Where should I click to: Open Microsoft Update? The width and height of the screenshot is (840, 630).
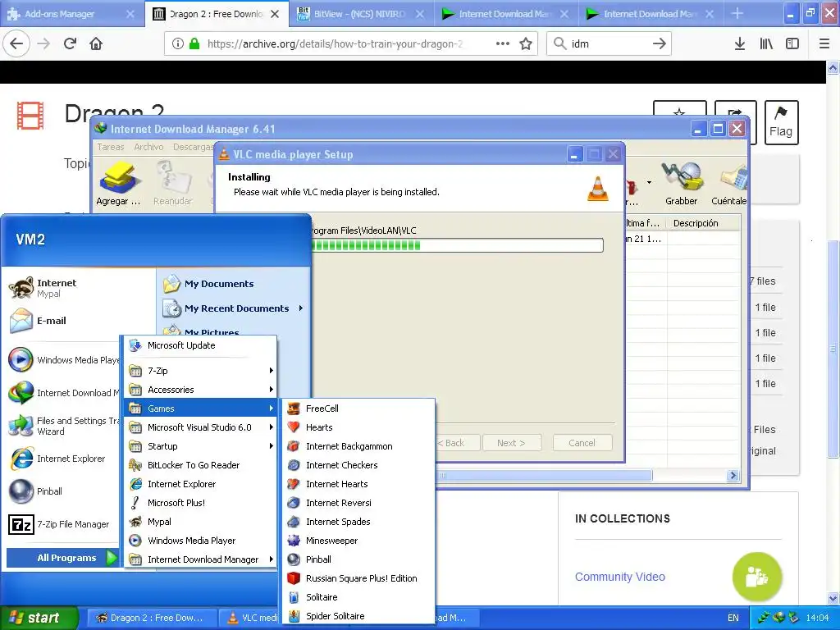(x=200, y=345)
